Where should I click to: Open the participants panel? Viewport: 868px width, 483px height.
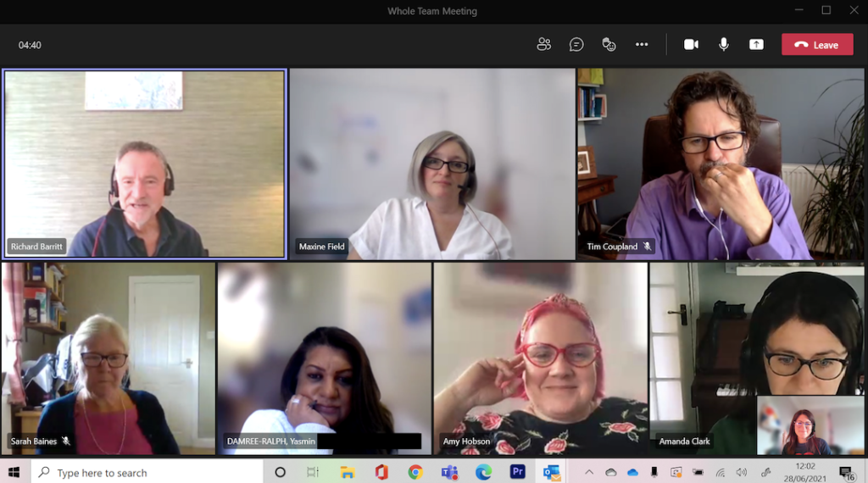544,45
